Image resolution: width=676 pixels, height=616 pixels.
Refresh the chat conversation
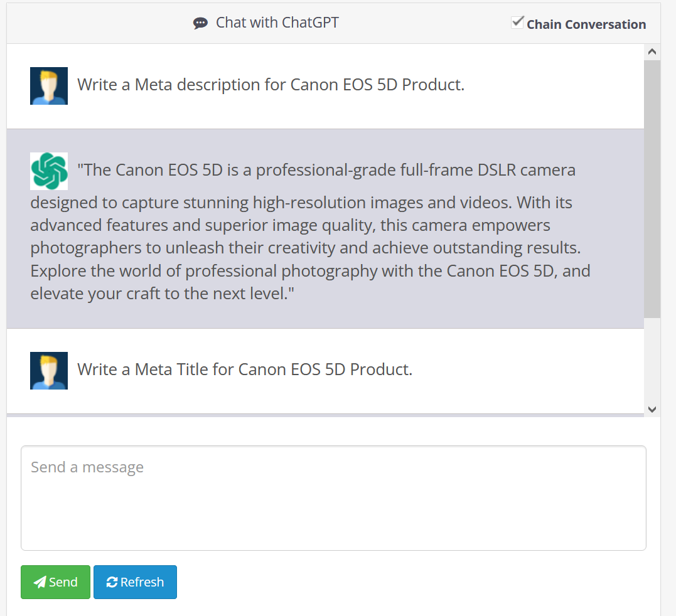(x=135, y=582)
